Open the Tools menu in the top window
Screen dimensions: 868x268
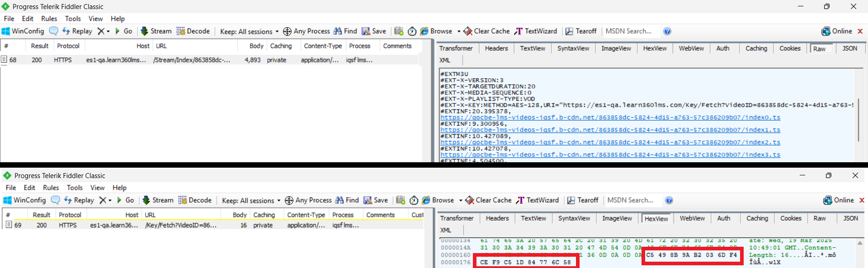(x=73, y=19)
